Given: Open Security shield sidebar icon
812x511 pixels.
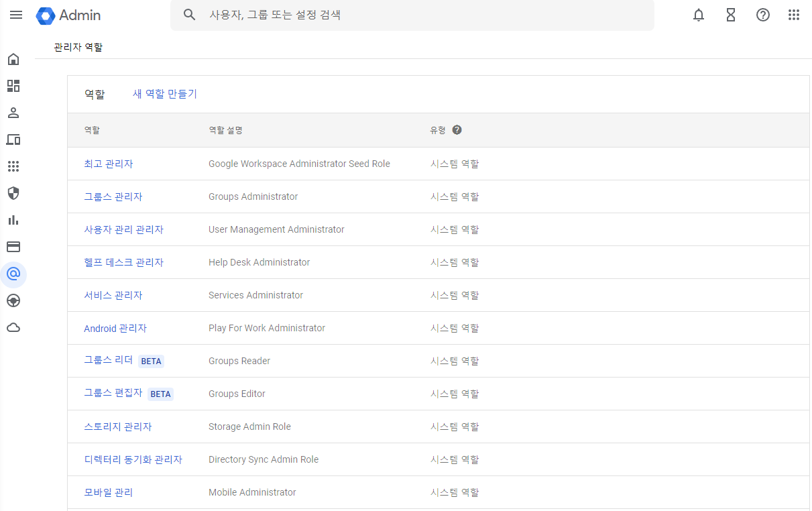Looking at the screenshot, I should 13,193.
